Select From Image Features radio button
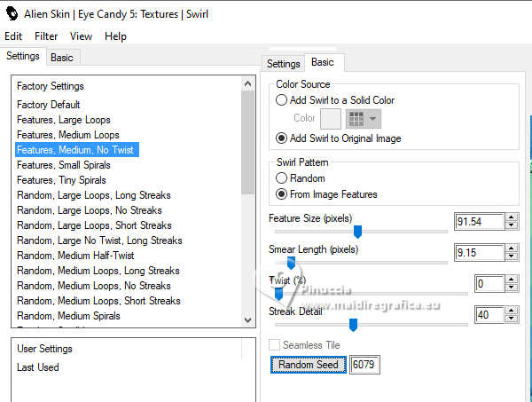The image size is (532, 402). pos(282,194)
